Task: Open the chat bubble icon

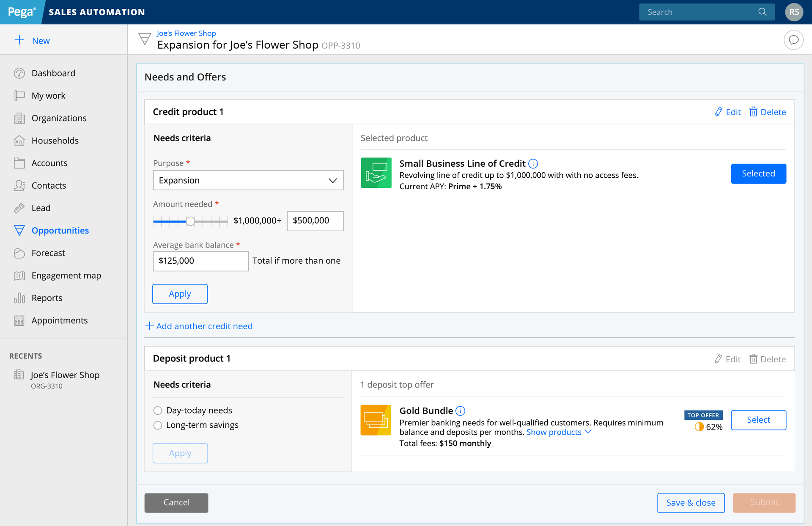Action: click(x=793, y=40)
